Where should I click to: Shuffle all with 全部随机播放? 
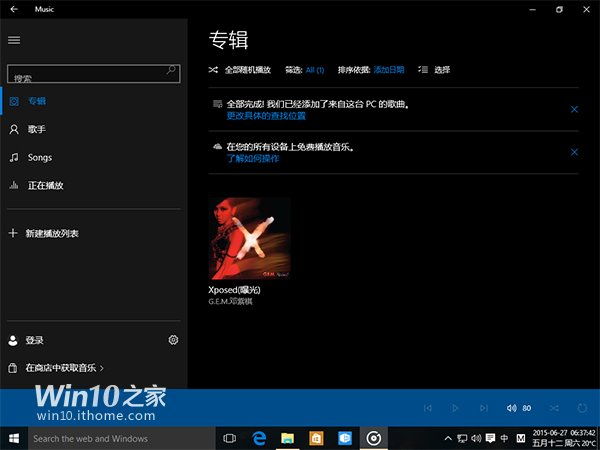[x=240, y=70]
